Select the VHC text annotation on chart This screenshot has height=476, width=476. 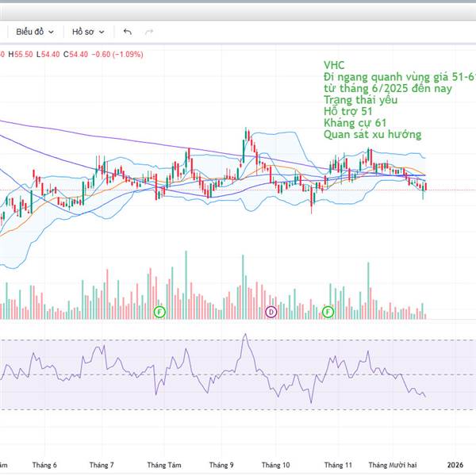pos(334,64)
